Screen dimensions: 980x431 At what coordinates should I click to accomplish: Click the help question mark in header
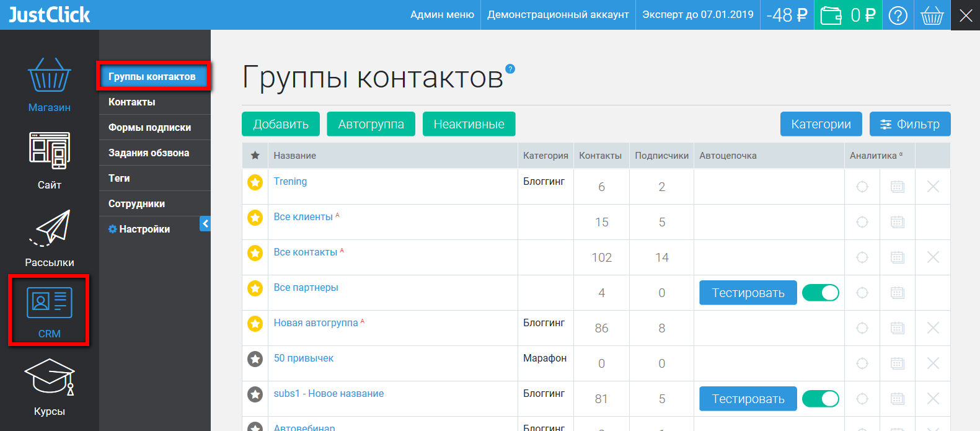pyautogui.click(x=898, y=15)
